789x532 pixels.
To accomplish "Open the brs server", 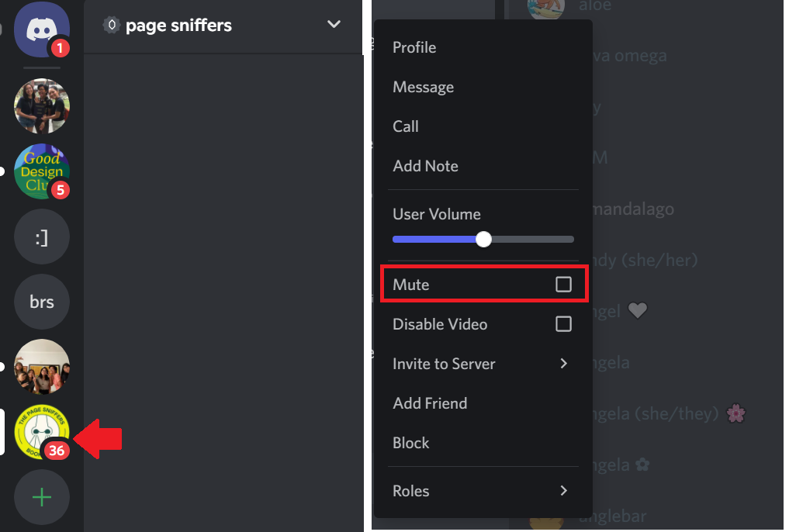I will point(41,302).
